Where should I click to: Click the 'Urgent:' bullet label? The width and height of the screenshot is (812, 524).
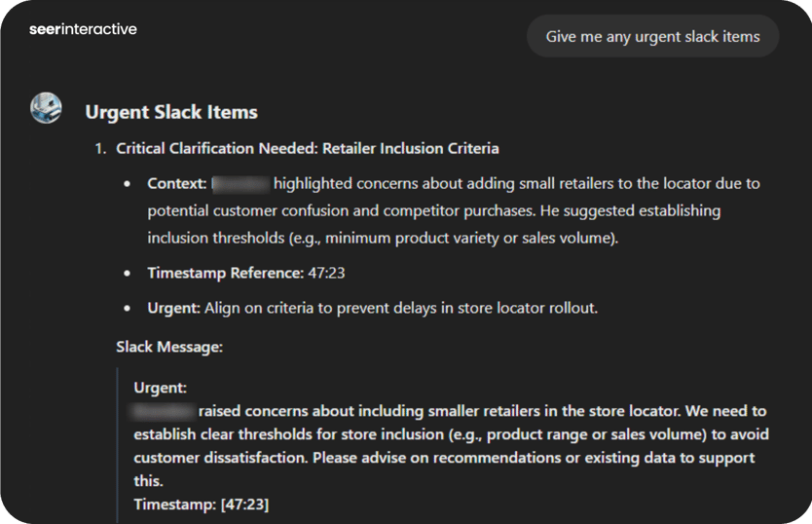coord(173,308)
